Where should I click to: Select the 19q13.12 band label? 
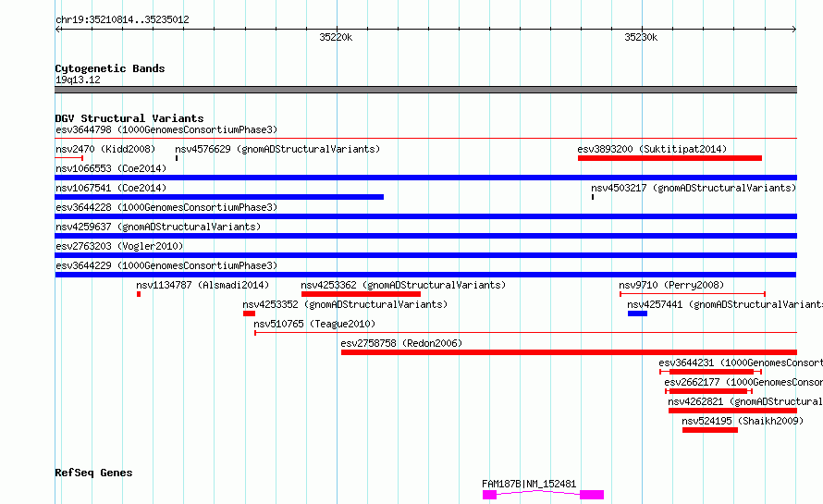point(78,80)
